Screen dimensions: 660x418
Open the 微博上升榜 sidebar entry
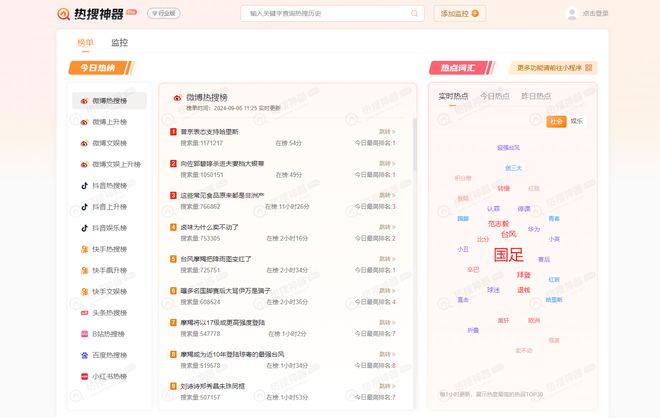(x=109, y=122)
